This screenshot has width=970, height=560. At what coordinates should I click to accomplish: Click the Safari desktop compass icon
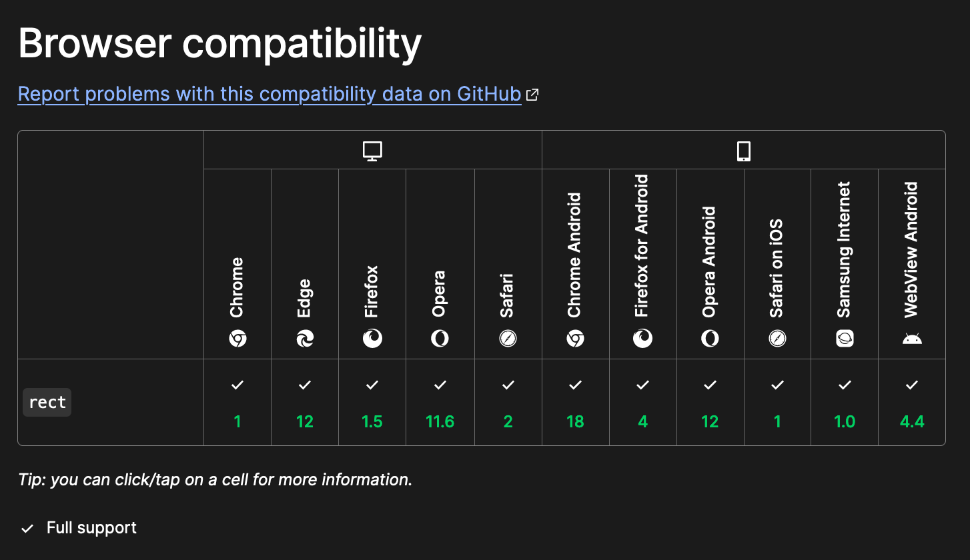(x=508, y=339)
